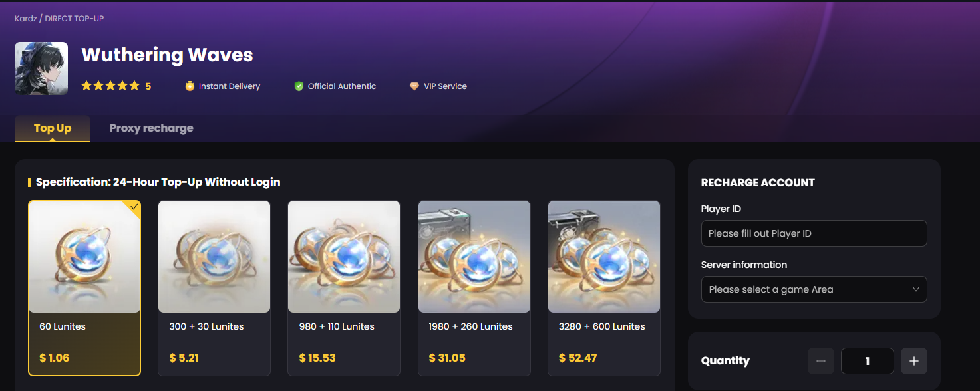
Task: Click the Instant Delivery medal icon
Action: [x=190, y=86]
